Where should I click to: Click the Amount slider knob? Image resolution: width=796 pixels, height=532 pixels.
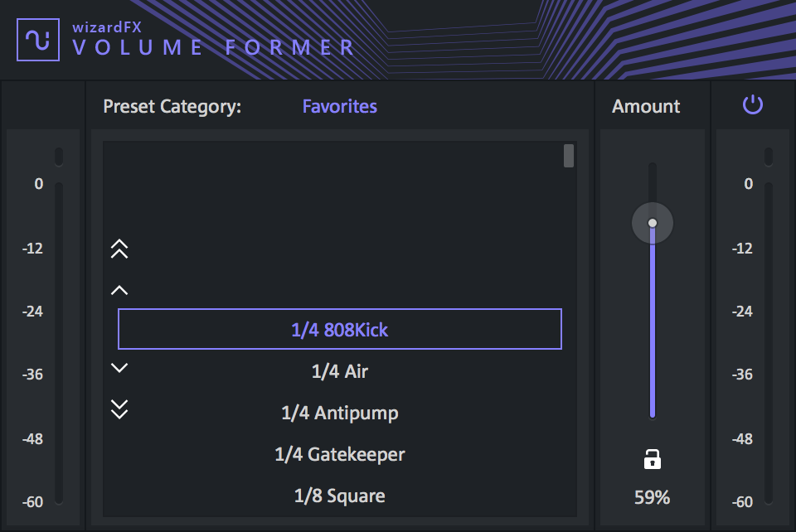click(x=653, y=223)
